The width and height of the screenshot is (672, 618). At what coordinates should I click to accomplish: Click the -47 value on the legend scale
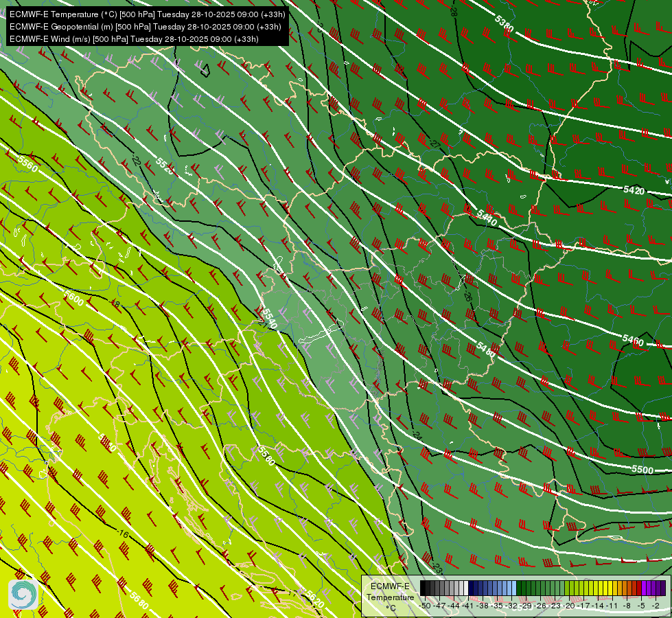(x=439, y=606)
